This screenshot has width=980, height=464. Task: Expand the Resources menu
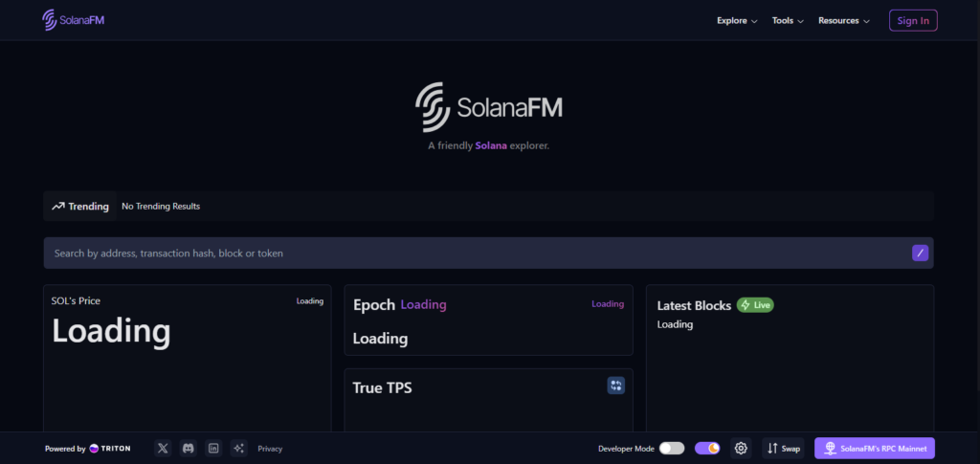coord(844,21)
